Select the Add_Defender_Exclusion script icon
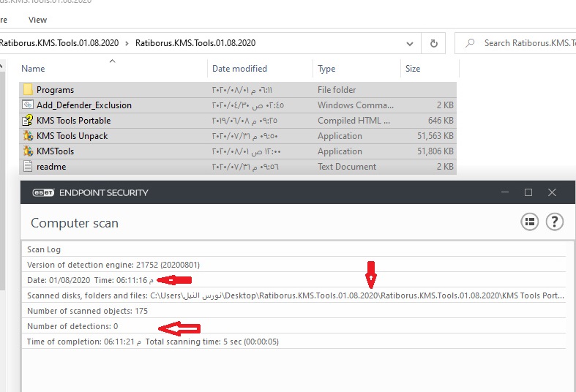This screenshot has height=392, width=576. [28, 105]
